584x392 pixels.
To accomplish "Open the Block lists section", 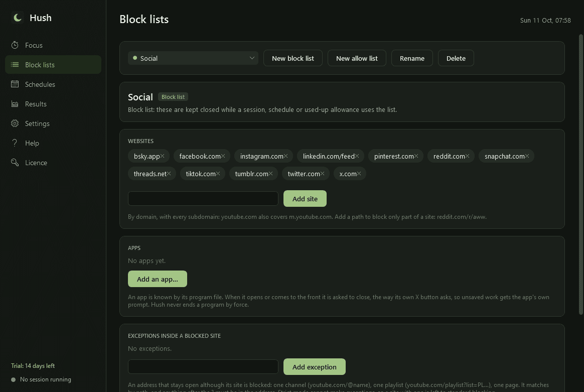I will (x=53, y=65).
